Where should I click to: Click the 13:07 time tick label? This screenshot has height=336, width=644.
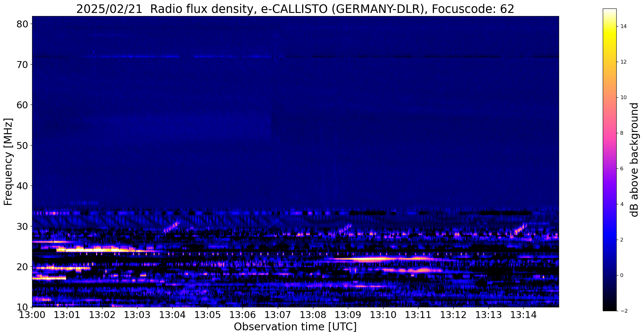point(278,315)
